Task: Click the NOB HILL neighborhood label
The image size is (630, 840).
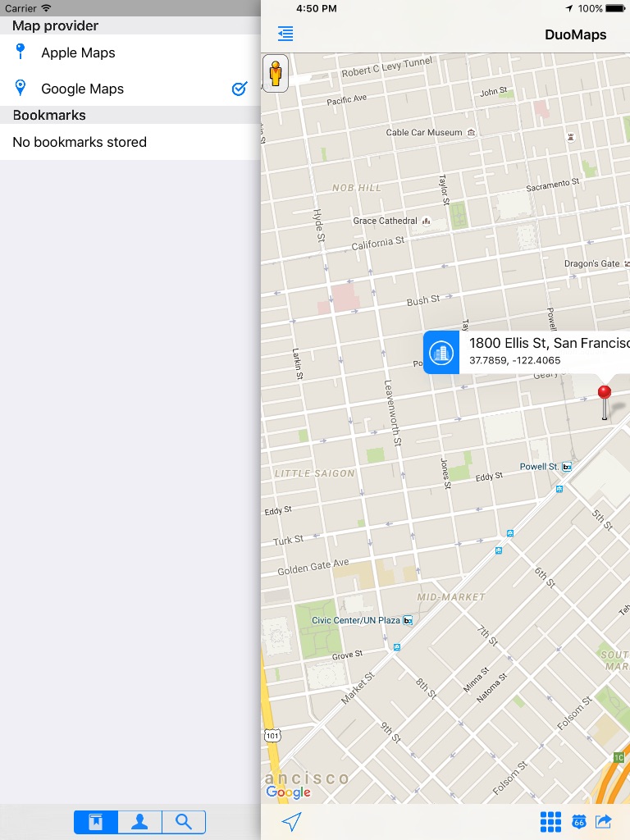Action: (x=356, y=188)
